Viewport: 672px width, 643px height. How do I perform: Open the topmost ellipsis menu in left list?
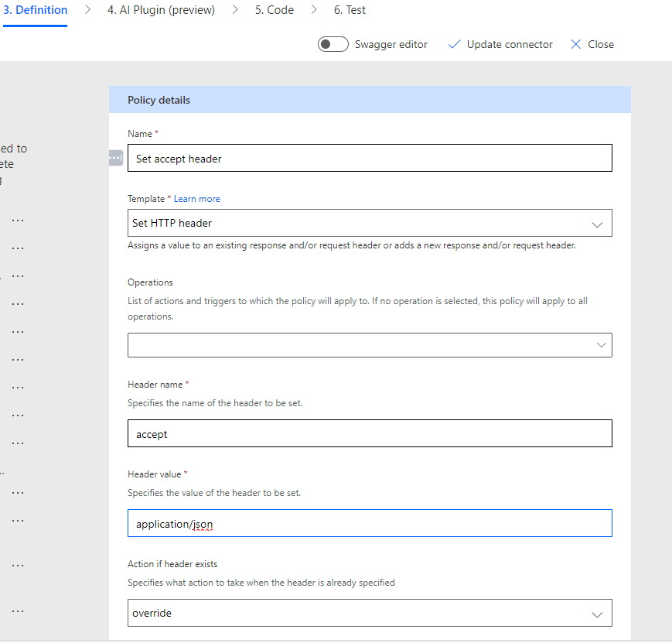click(18, 220)
